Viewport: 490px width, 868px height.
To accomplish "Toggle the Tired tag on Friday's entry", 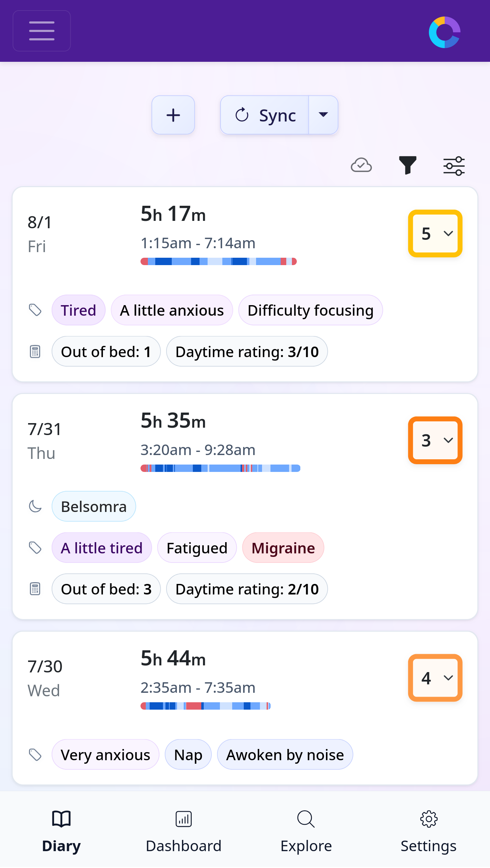I will [x=78, y=310].
